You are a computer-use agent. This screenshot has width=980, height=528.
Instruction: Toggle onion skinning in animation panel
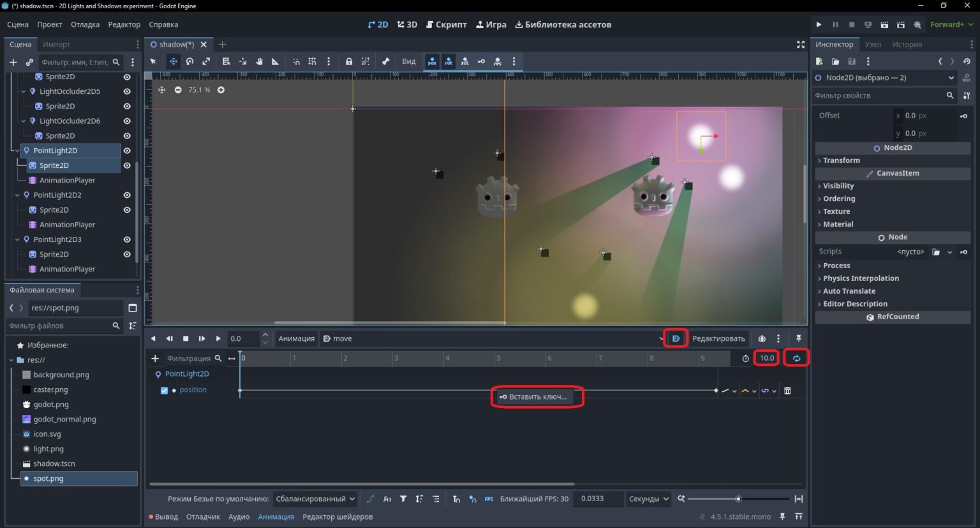(762, 338)
